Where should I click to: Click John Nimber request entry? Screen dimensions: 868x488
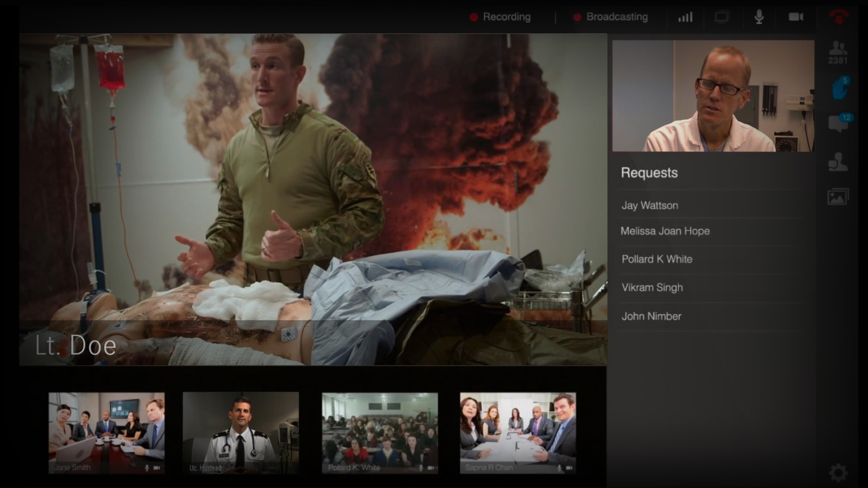click(x=651, y=316)
